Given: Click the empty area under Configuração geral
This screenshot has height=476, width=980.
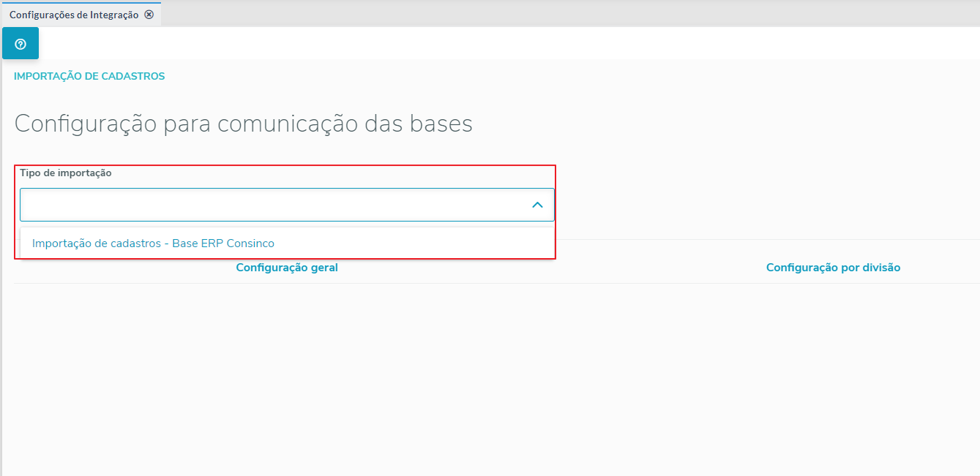Looking at the screenshot, I should point(287,366).
